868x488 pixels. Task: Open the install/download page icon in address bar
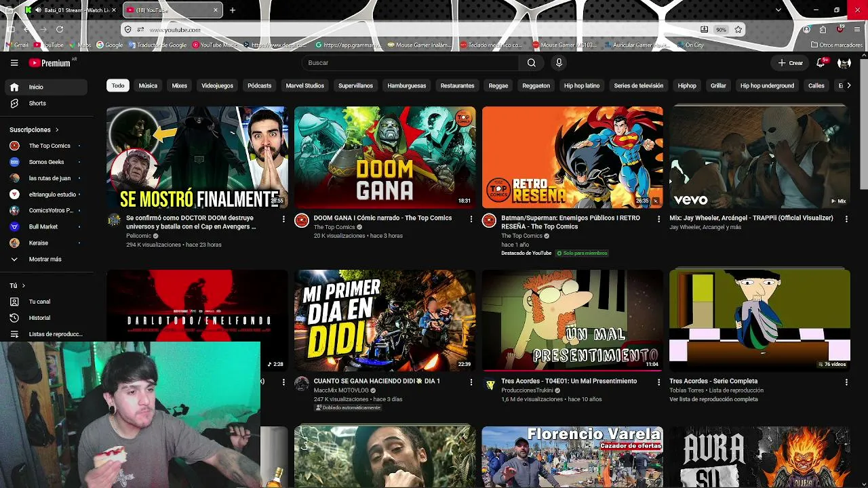(705, 30)
